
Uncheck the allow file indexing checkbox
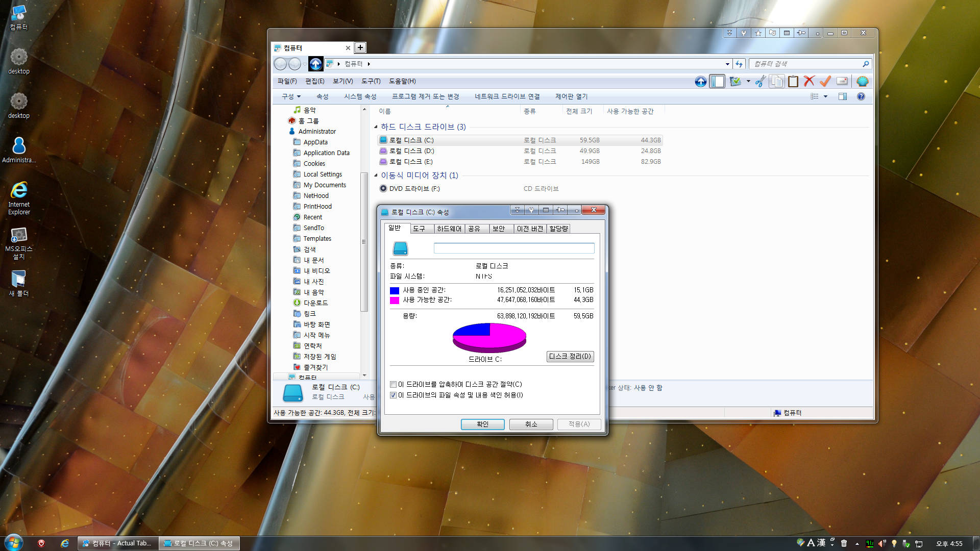pos(393,395)
